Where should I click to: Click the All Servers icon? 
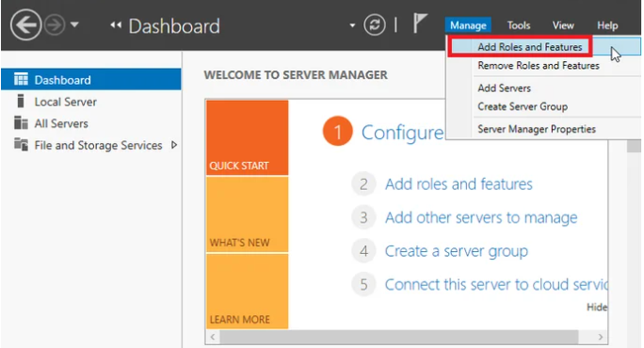(x=21, y=122)
